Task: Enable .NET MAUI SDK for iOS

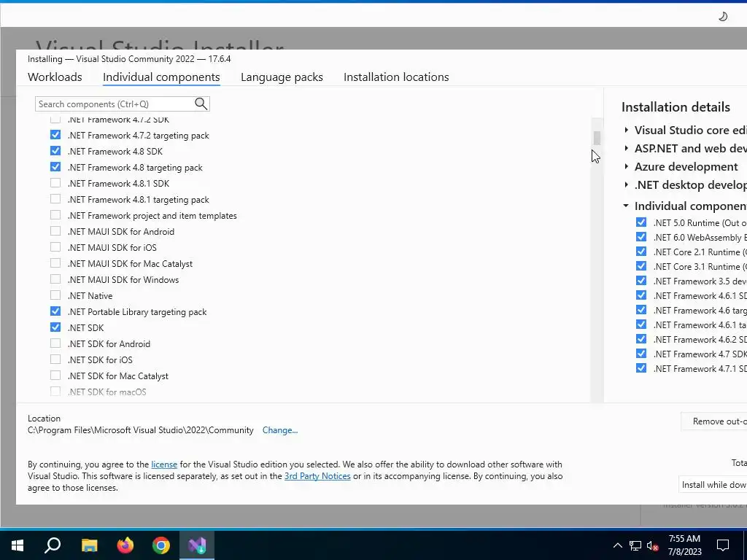Action: [x=55, y=247]
